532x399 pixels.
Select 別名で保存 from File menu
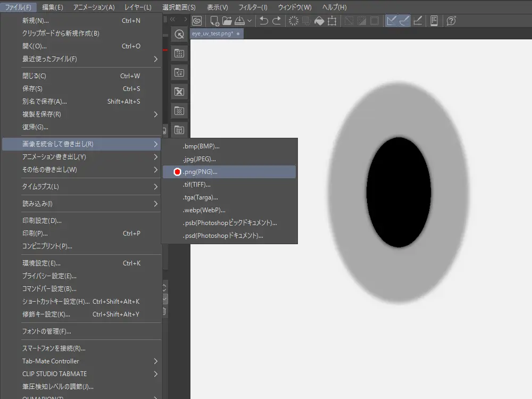(45, 102)
